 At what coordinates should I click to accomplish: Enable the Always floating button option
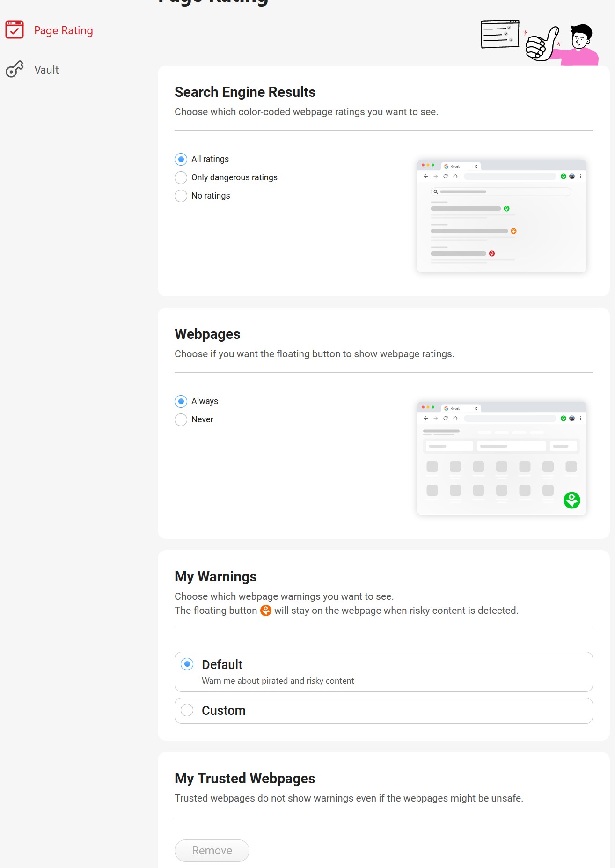pyautogui.click(x=181, y=401)
